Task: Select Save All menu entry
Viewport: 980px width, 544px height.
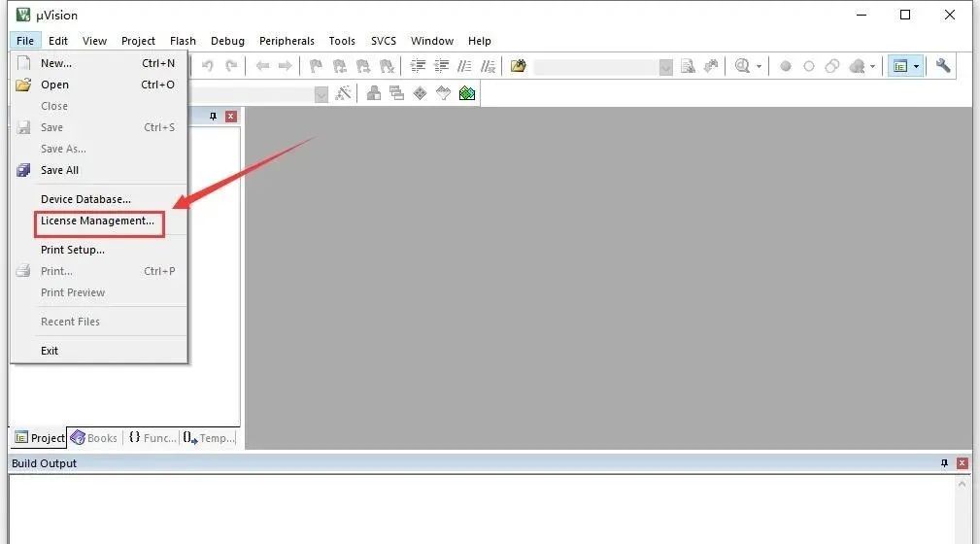Action: (x=99, y=170)
